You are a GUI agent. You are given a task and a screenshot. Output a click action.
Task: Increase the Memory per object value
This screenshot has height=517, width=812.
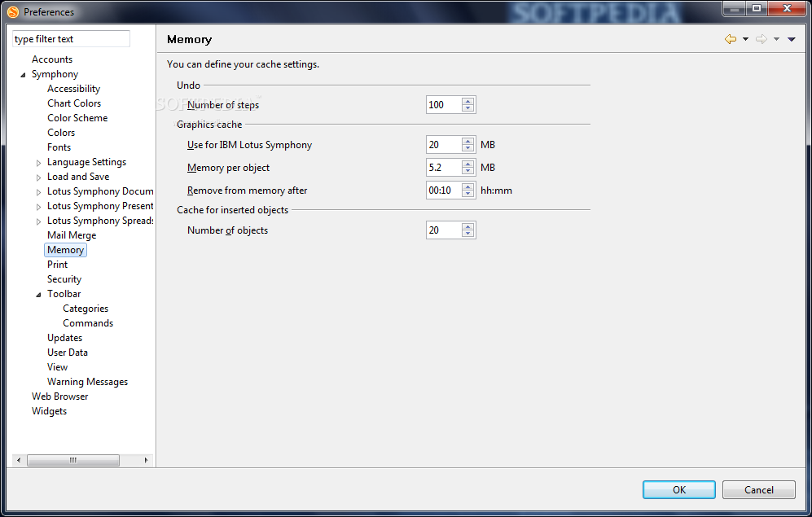coord(468,164)
